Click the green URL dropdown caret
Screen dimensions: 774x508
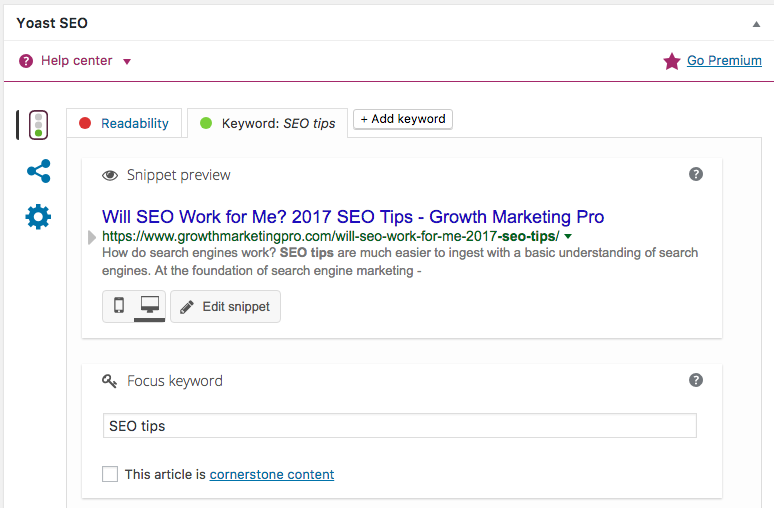568,236
